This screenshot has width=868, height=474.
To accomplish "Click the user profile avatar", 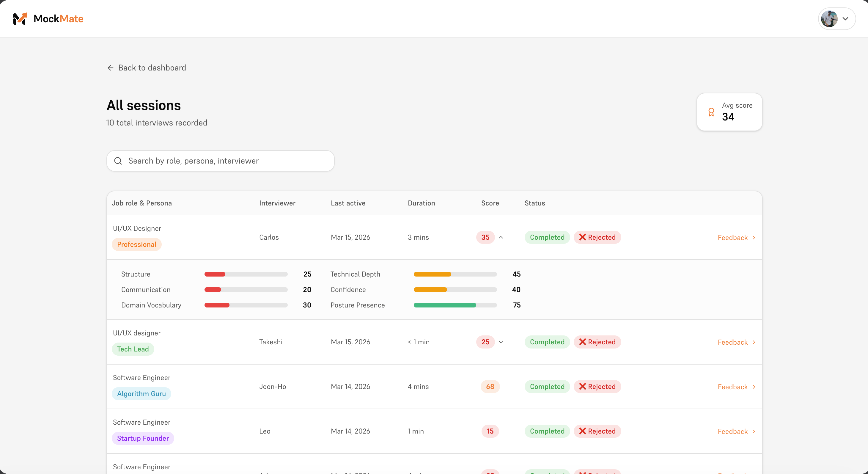I will coord(829,19).
